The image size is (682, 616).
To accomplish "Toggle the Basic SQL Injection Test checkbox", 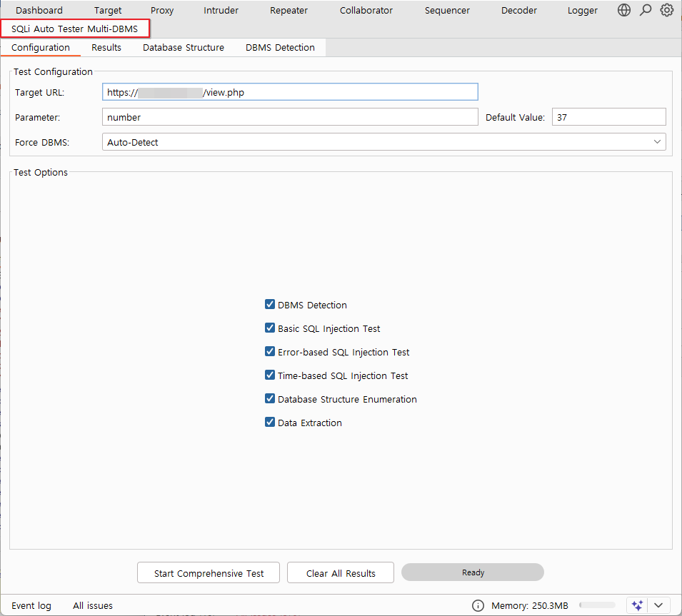I will pyautogui.click(x=270, y=328).
